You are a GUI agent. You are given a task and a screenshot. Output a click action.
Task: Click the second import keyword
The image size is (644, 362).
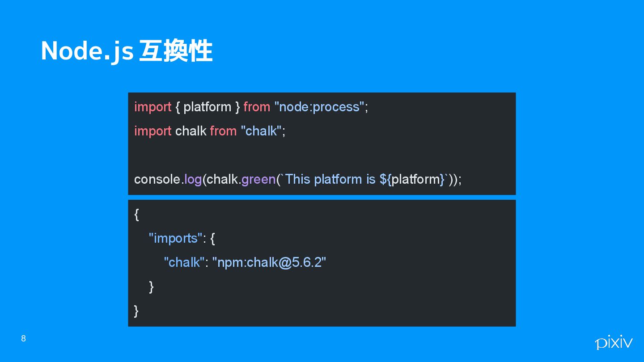point(153,131)
